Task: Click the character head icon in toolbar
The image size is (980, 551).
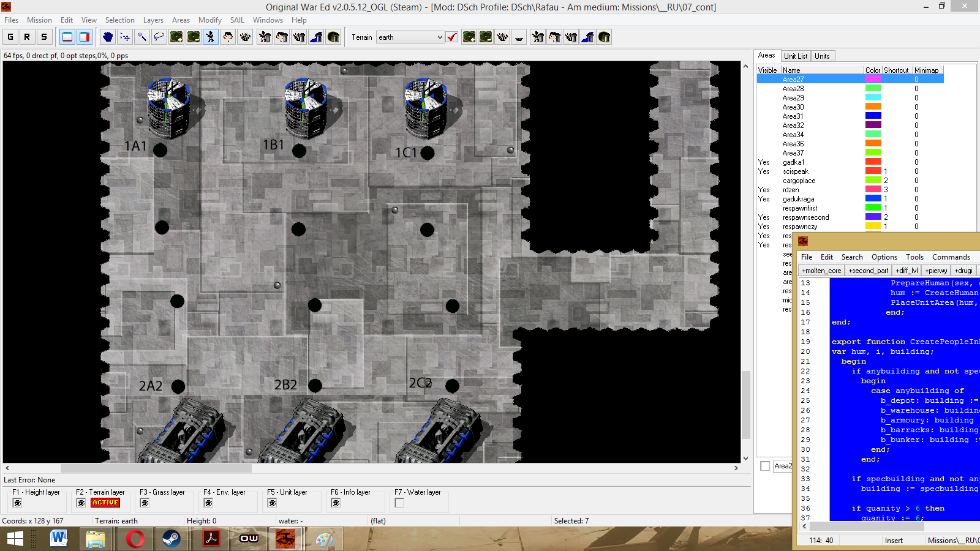Action: click(x=228, y=37)
